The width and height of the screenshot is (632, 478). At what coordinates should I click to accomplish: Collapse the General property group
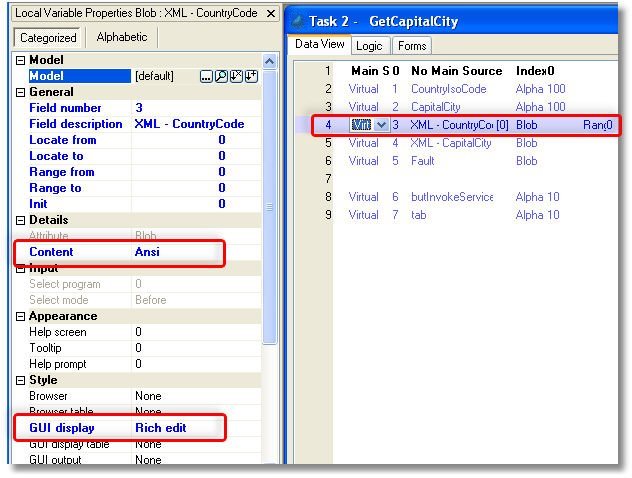[x=20, y=92]
